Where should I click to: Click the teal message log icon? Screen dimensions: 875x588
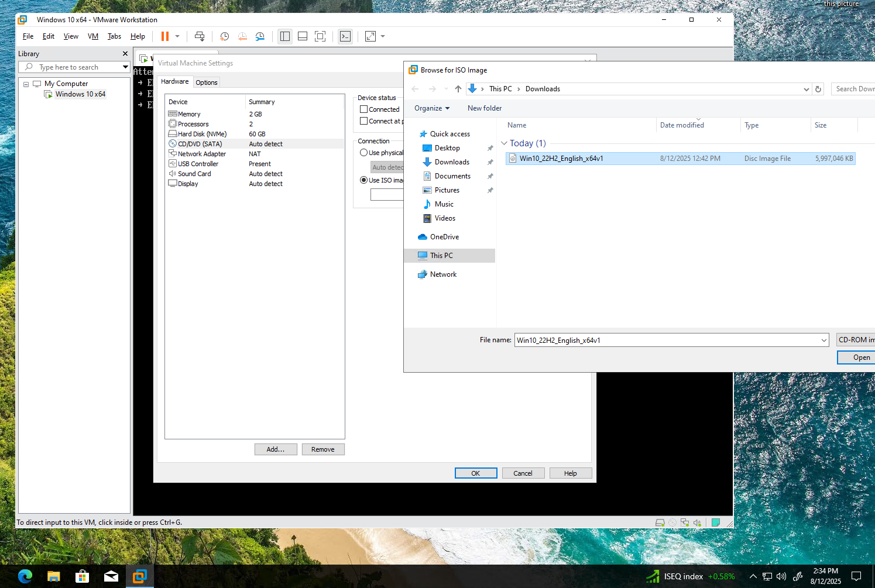tap(715, 522)
